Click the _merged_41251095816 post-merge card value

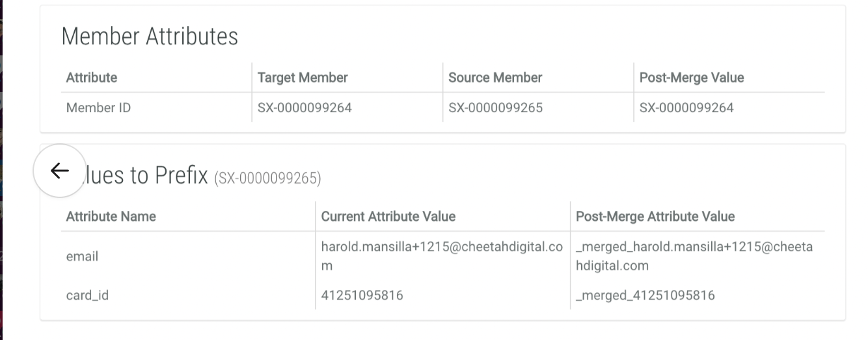coord(645,296)
